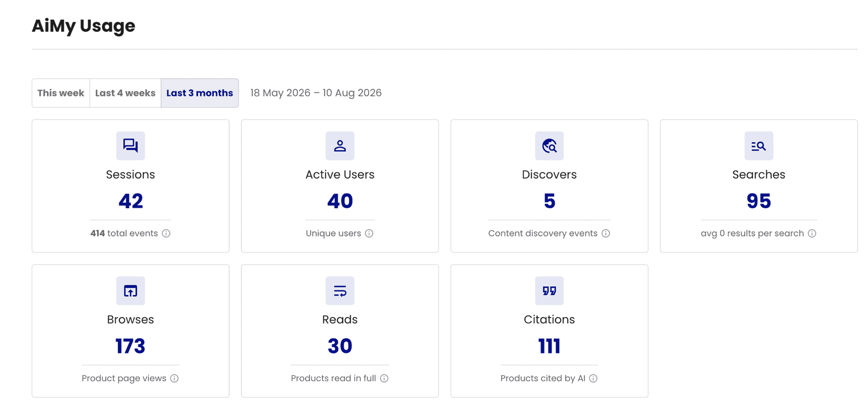
Task: Click the Active Users card title
Action: [340, 175]
